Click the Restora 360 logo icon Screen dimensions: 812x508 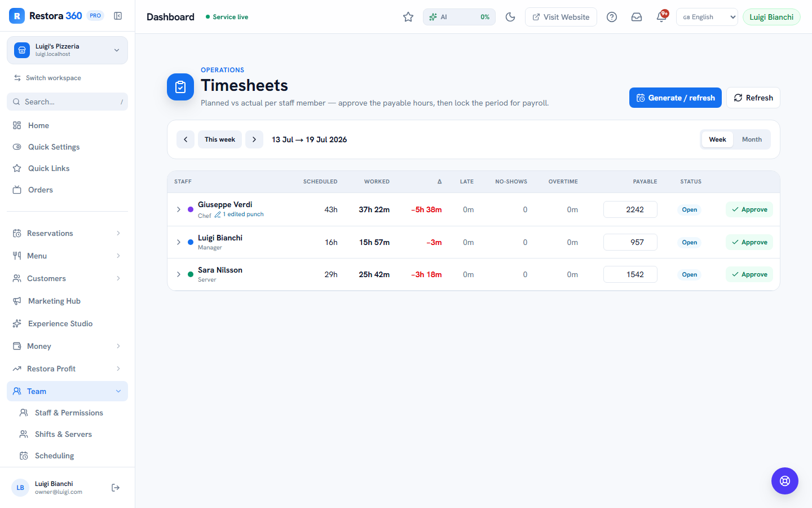(x=17, y=16)
